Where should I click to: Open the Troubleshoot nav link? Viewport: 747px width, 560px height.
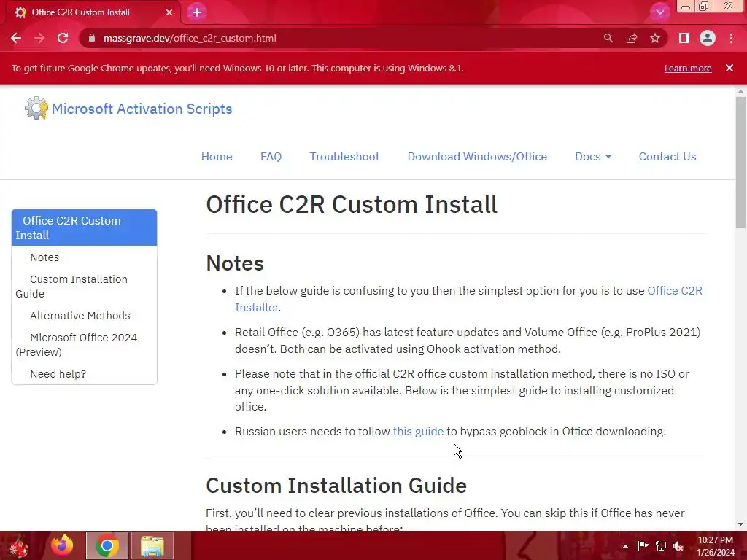pos(344,157)
